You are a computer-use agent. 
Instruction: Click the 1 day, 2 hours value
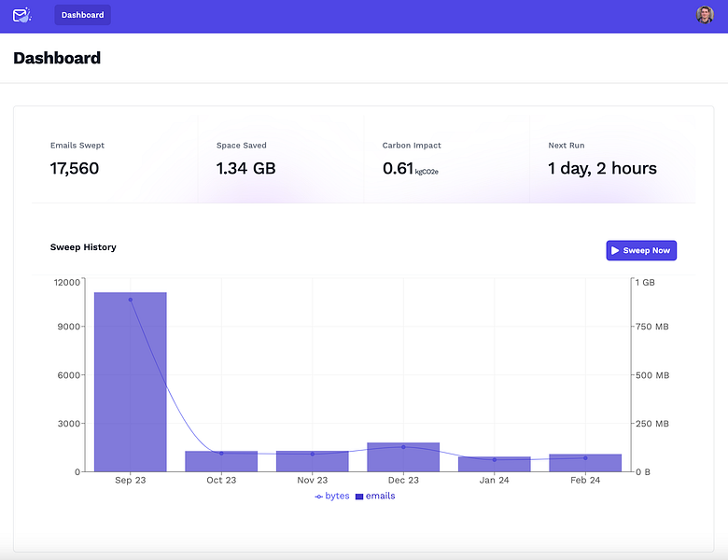click(602, 168)
